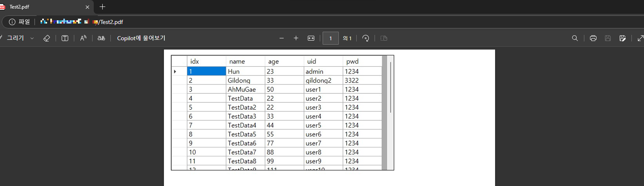
Task: Click the age cell 99
Action: coord(284,161)
